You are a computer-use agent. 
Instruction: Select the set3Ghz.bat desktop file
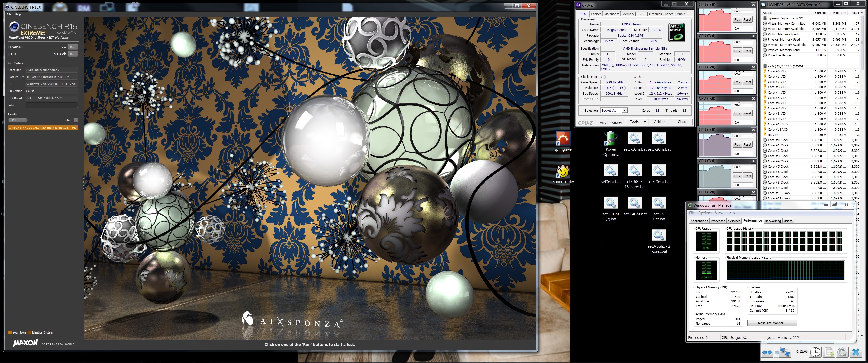(x=611, y=174)
